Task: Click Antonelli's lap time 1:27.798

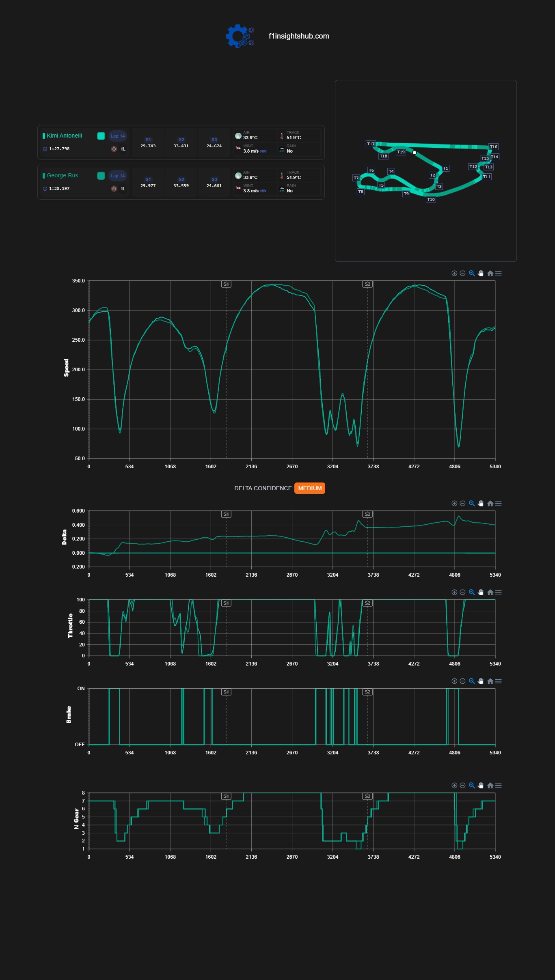Action: 59,149
